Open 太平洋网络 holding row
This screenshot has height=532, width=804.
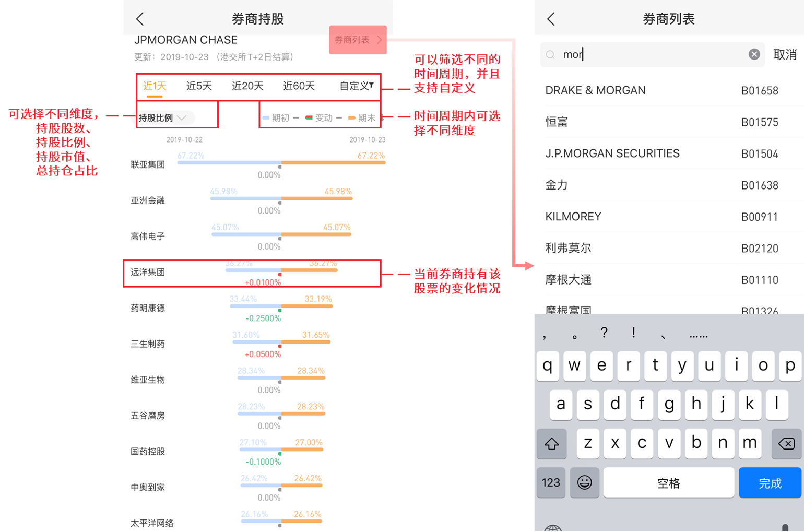(258, 522)
